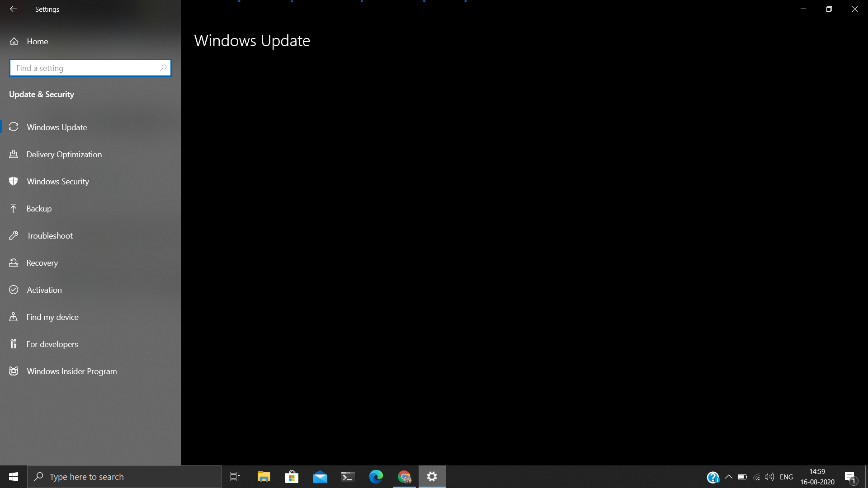Click the Backup upload-arrow icon
This screenshot has width=868, height=488.
[x=14, y=208]
